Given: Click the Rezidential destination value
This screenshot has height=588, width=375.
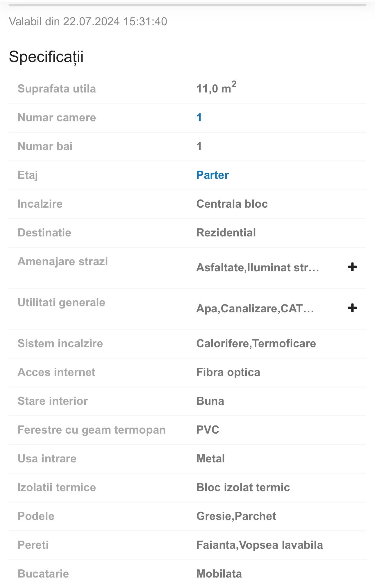Looking at the screenshot, I should 226,233.
